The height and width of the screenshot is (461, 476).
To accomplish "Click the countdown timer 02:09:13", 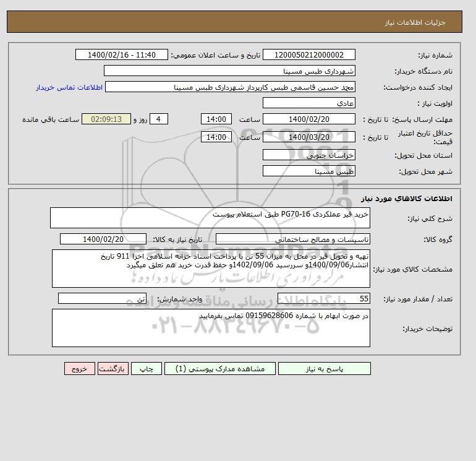I will [106, 119].
